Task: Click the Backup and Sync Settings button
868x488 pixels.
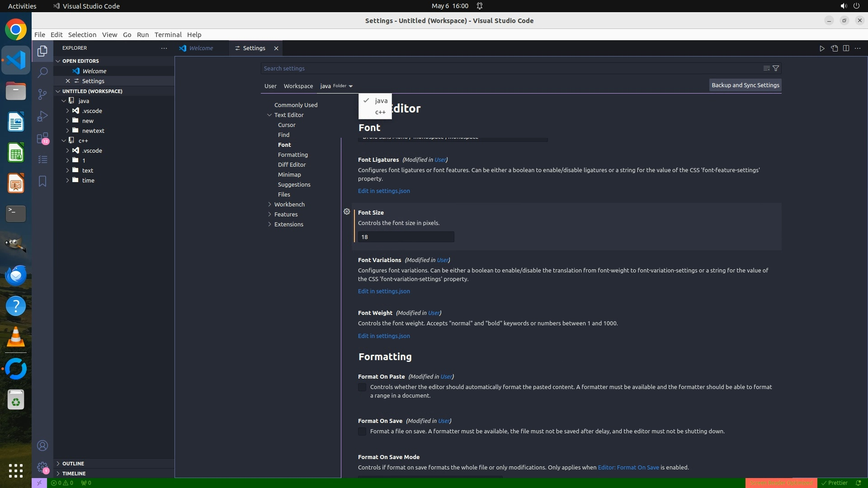Action: [x=745, y=85]
